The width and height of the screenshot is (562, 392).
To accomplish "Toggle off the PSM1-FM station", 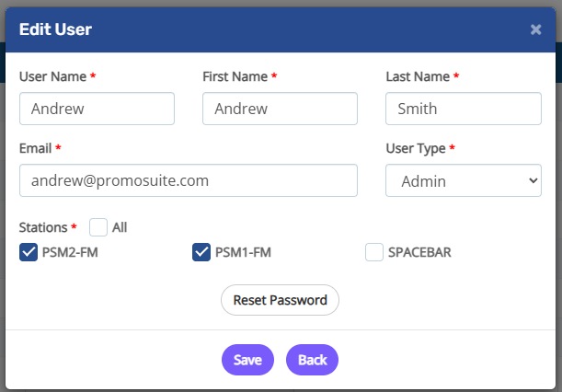I will pos(201,252).
